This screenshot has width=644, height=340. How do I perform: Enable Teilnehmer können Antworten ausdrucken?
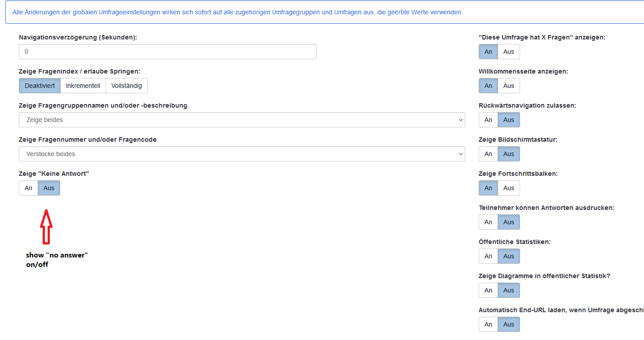click(488, 222)
